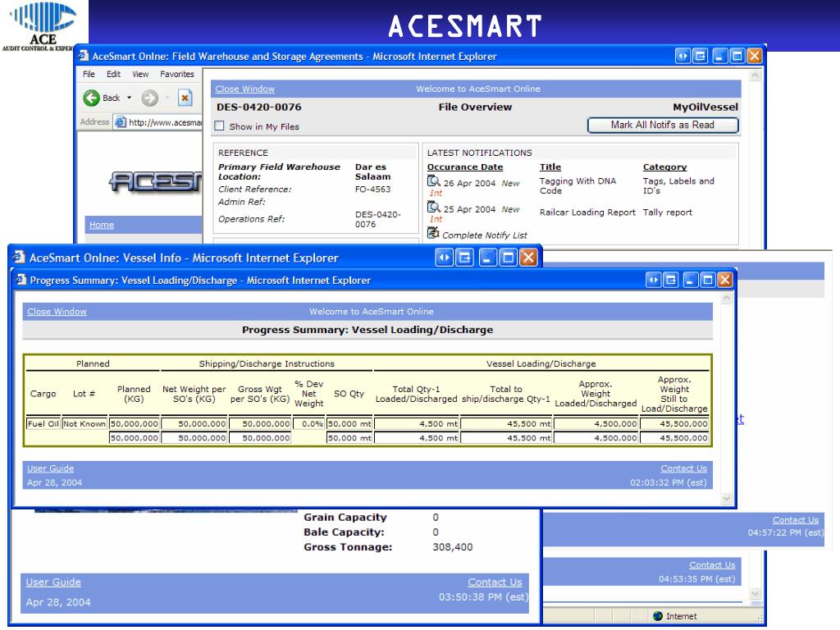Viewport: 840px width, 630px height.
Task: Sort notifications by Title header
Action: (x=550, y=167)
